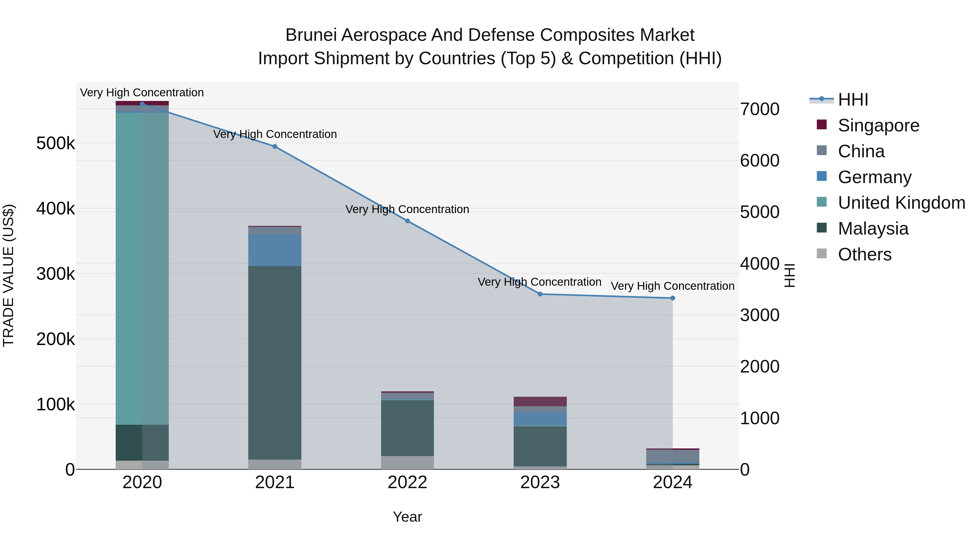Click the subtitle 'Import Shipment by Countries (Top 5) & Competition (HHI)'

[490, 59]
